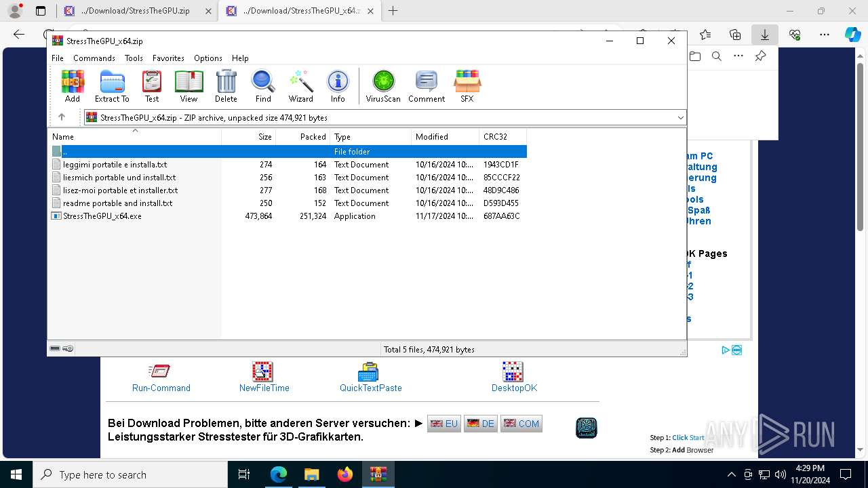Click the browser back arrow

(19, 35)
